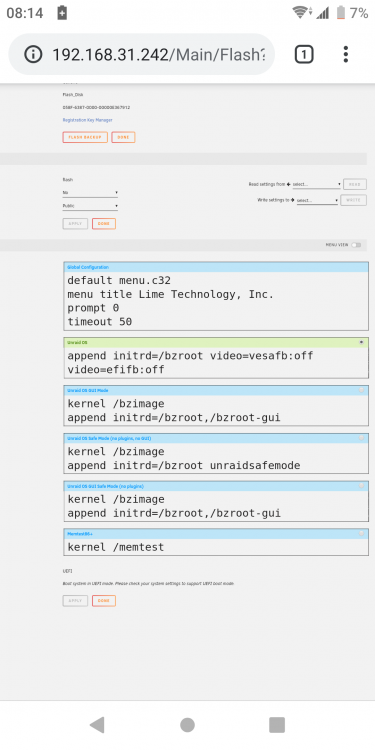Click Done below the UEFI boot mode text
Viewport: 375px width, 750px height.
(x=104, y=601)
